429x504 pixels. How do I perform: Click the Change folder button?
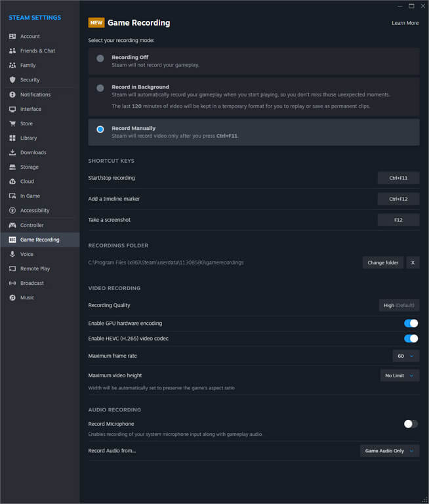pyautogui.click(x=382, y=262)
